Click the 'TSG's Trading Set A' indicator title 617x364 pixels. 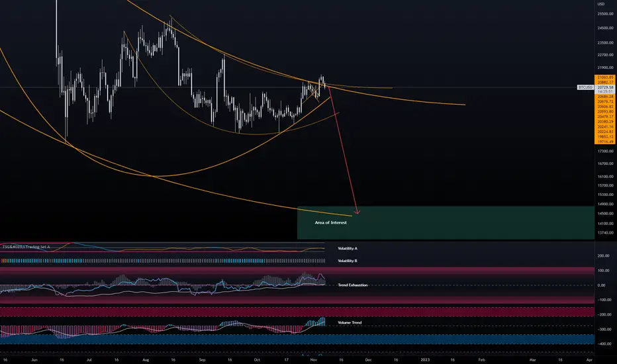click(26, 247)
